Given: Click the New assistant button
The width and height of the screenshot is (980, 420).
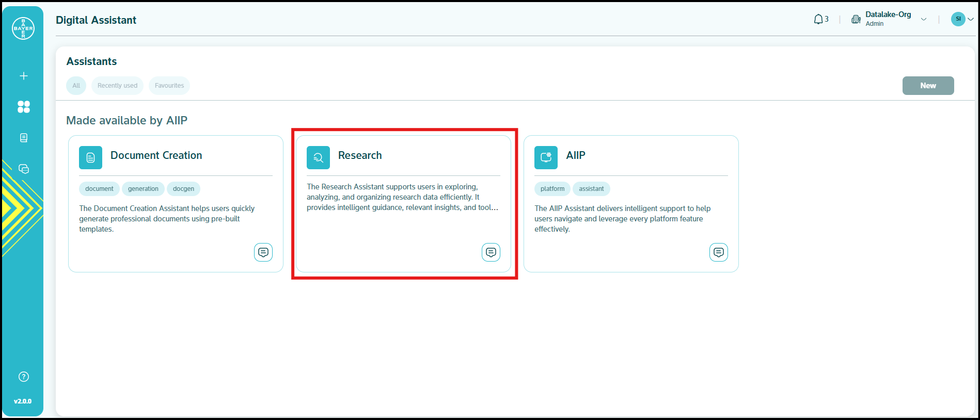Looking at the screenshot, I should [x=928, y=86].
